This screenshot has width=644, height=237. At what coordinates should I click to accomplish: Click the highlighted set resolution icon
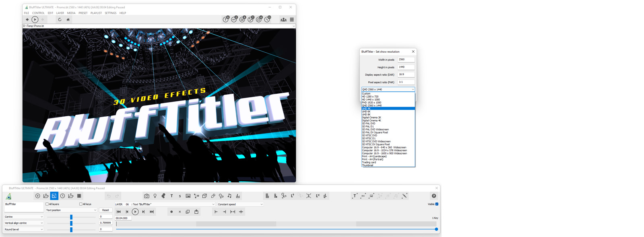coord(54,196)
